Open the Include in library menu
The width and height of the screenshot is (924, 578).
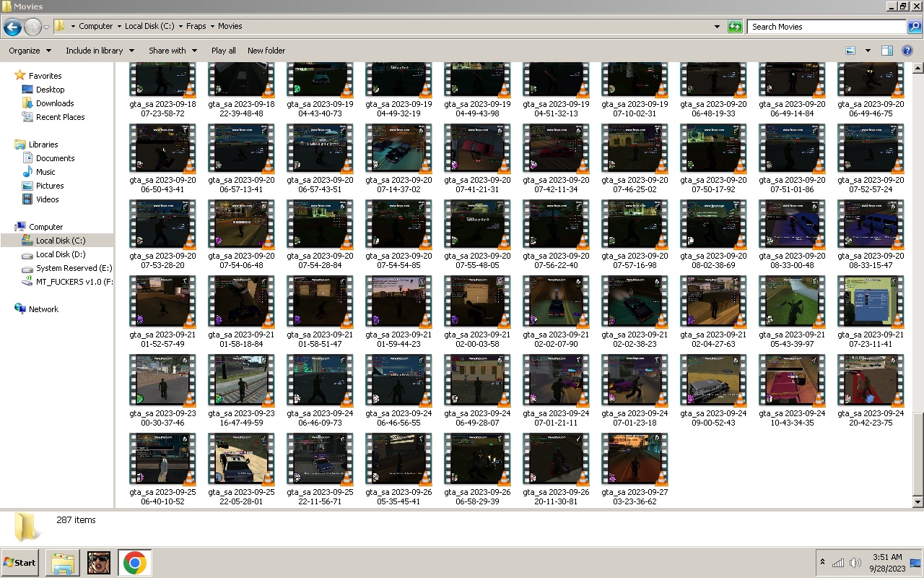click(x=100, y=51)
